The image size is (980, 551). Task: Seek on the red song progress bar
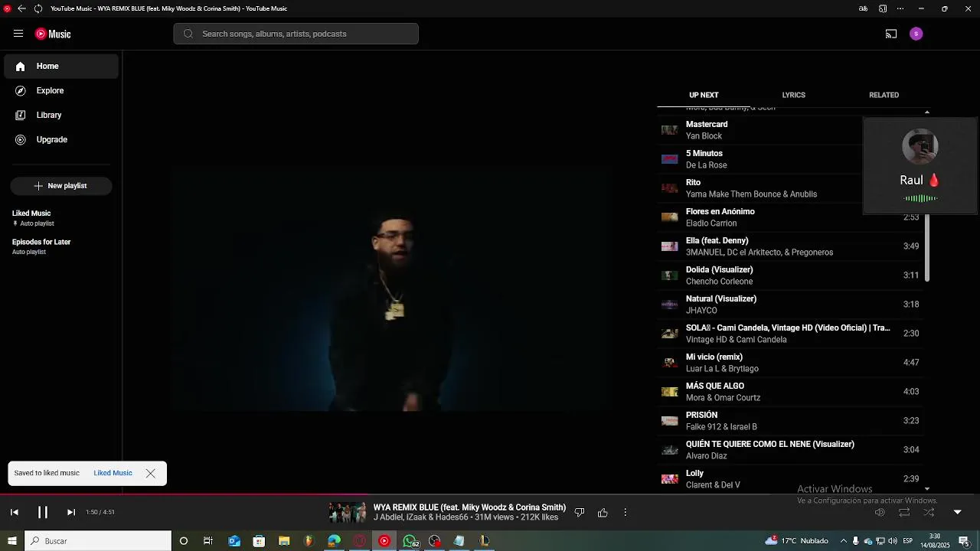click(490, 494)
